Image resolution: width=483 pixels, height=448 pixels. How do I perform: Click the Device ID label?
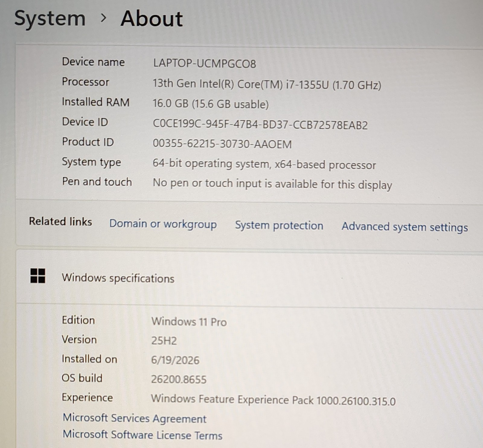[x=85, y=122]
